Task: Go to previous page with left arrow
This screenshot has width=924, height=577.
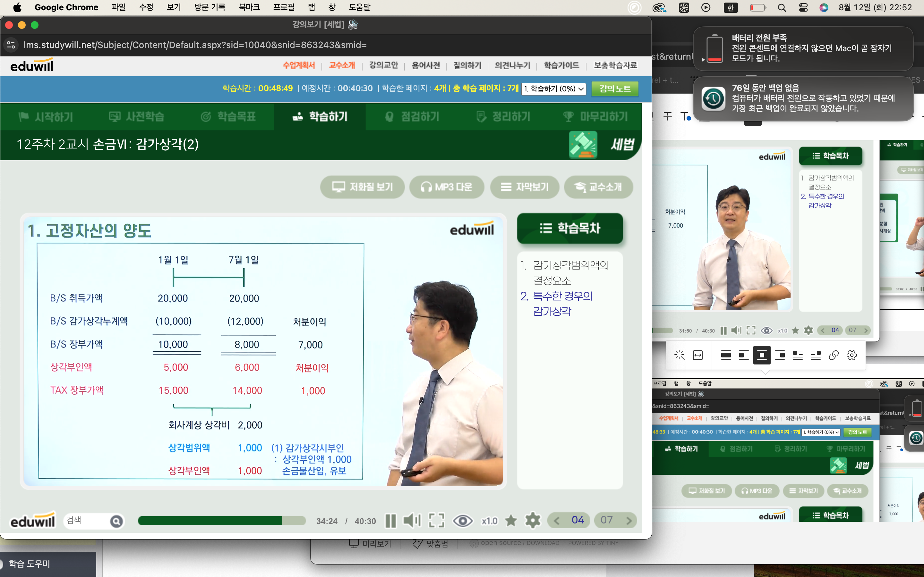Action: coord(557,521)
